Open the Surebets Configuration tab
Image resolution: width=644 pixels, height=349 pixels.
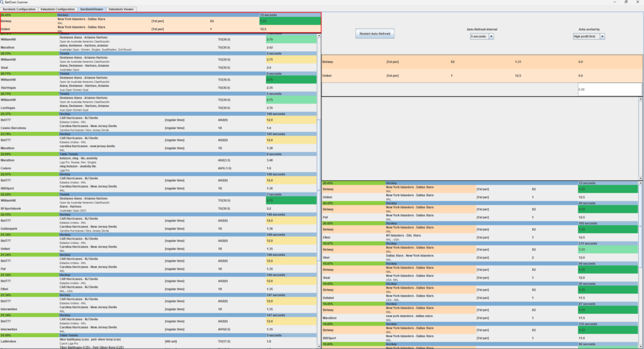[19, 9]
